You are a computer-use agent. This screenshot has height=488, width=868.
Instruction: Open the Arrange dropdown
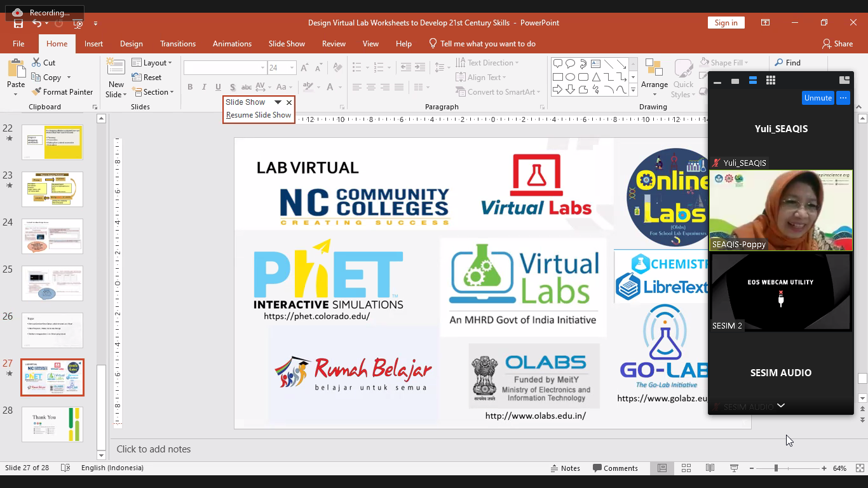(654, 85)
